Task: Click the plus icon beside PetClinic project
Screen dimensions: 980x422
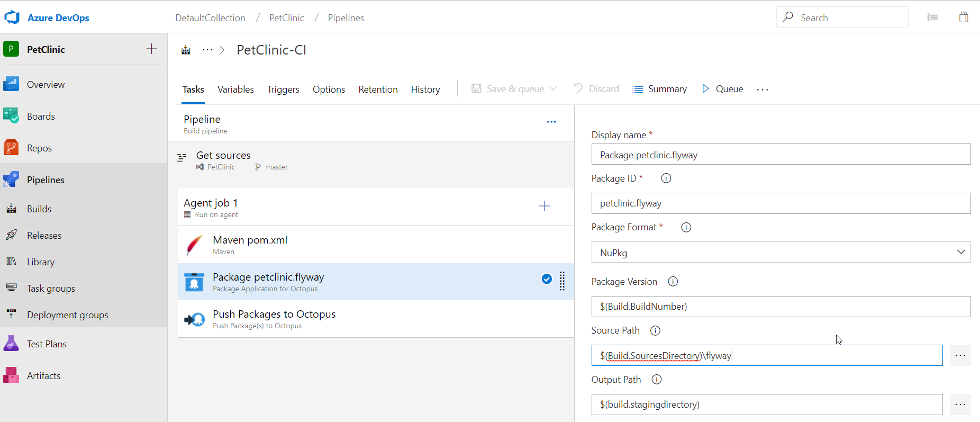Action: click(x=151, y=49)
